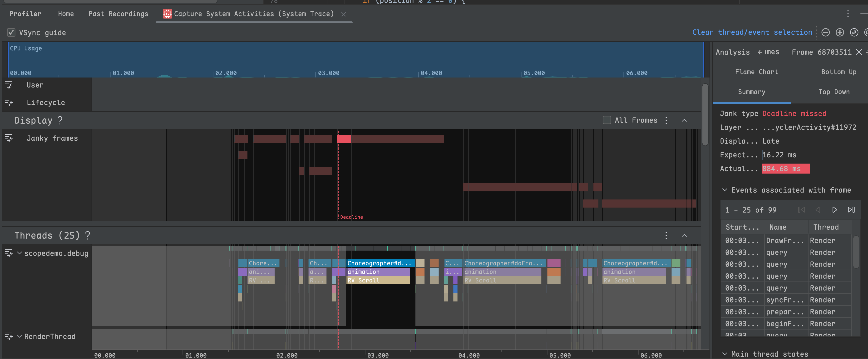Click the reset zoom icon
The height and width of the screenshot is (359, 868).
point(854,32)
